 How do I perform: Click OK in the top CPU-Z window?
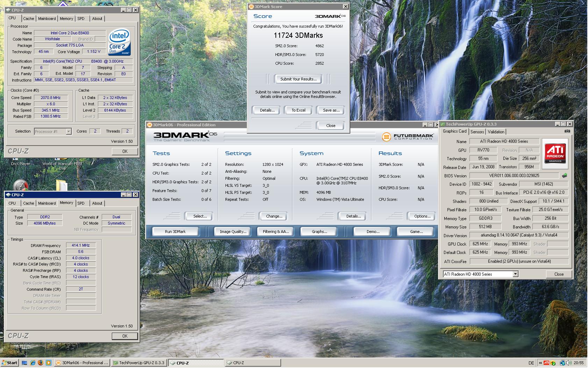125,151
